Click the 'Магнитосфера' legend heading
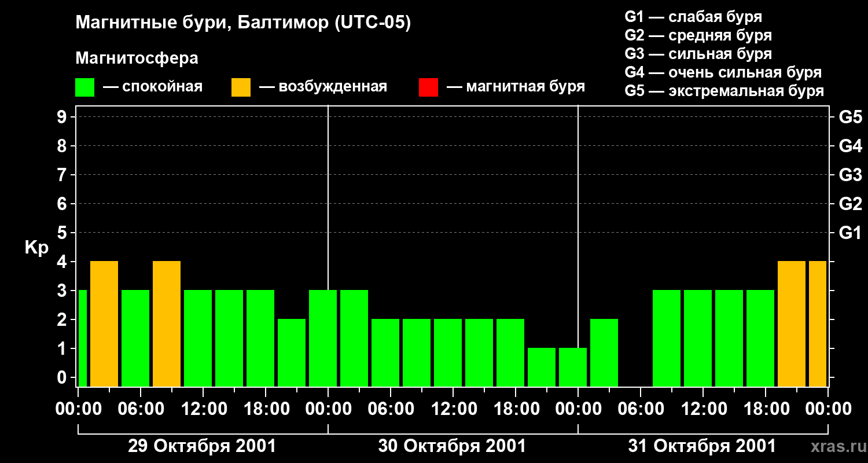The height and width of the screenshot is (463, 868). point(137,58)
